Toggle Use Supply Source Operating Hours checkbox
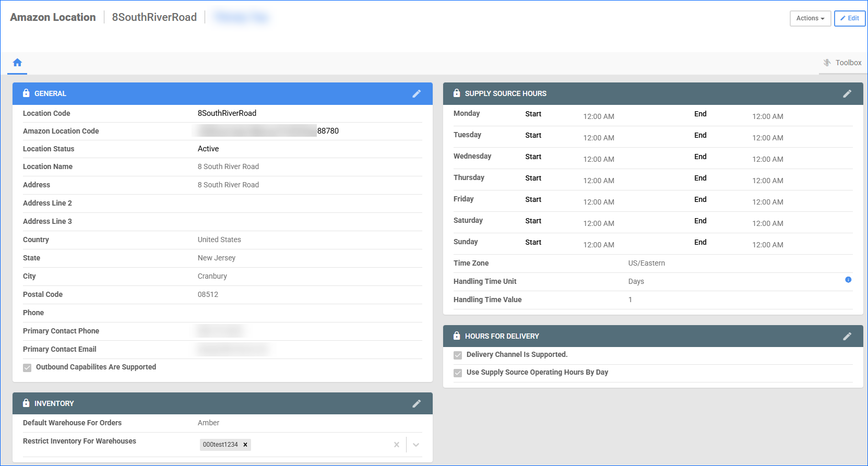 (458, 373)
